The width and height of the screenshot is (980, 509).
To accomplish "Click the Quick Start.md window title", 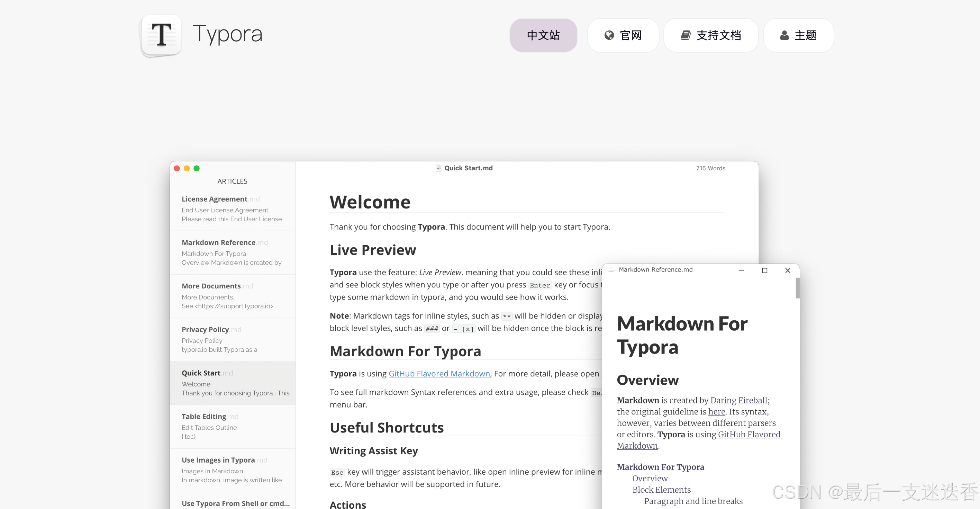I will 468,168.
